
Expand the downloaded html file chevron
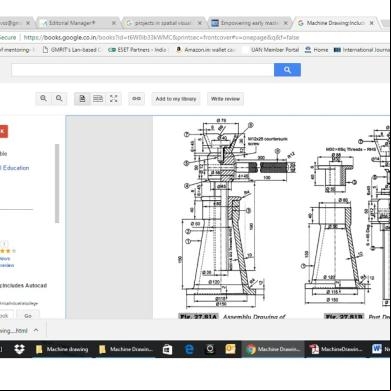(36, 330)
